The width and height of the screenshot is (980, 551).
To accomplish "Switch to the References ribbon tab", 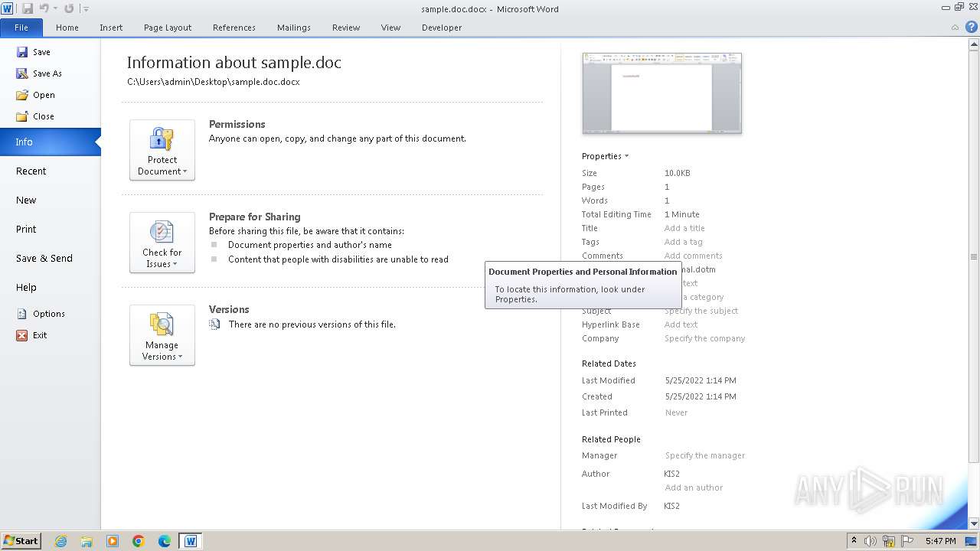I will pos(234,28).
